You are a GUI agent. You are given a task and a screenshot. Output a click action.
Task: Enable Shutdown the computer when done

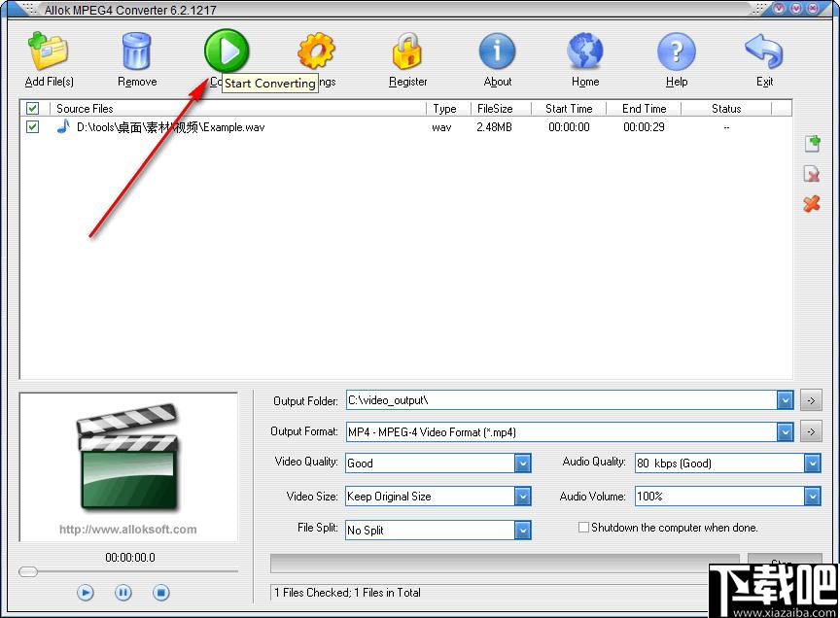click(x=583, y=528)
